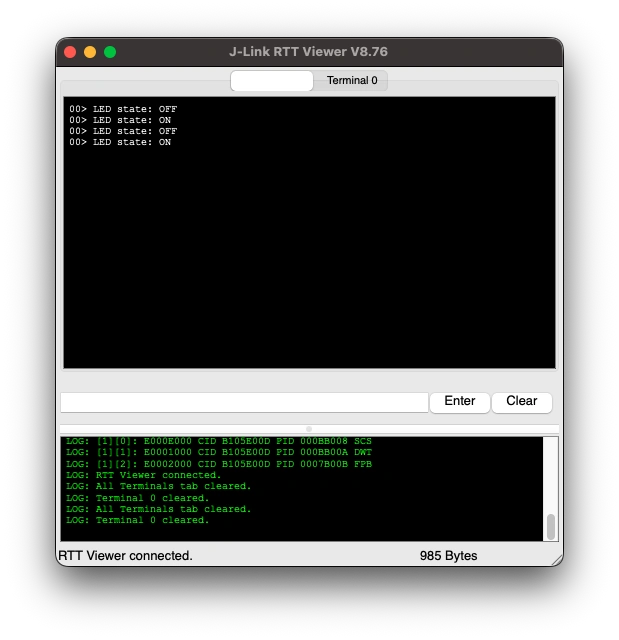Click the "RTT Viewer connected." status bar text
Image resolution: width=619 pixels, height=640 pixels.
pyautogui.click(x=125, y=556)
